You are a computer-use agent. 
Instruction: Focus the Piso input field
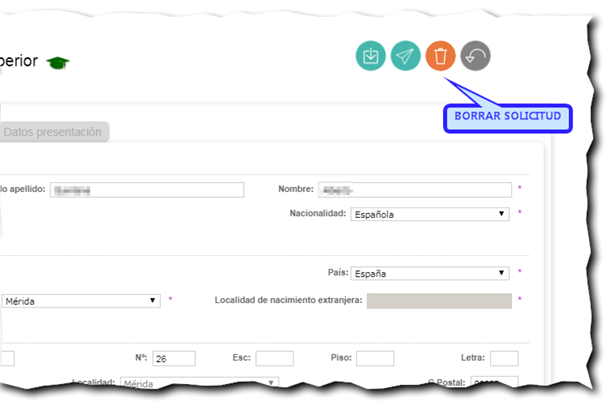click(375, 358)
